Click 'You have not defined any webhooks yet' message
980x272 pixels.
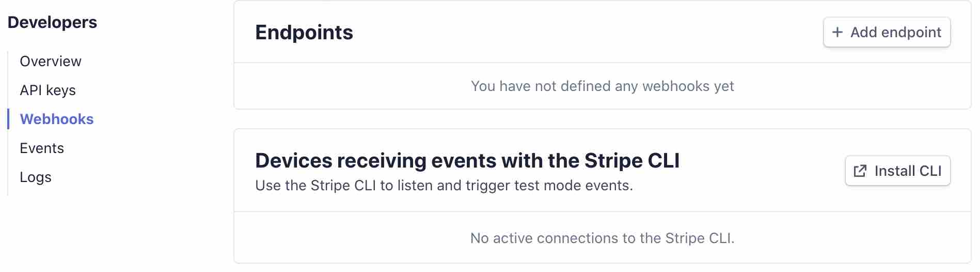(x=602, y=86)
